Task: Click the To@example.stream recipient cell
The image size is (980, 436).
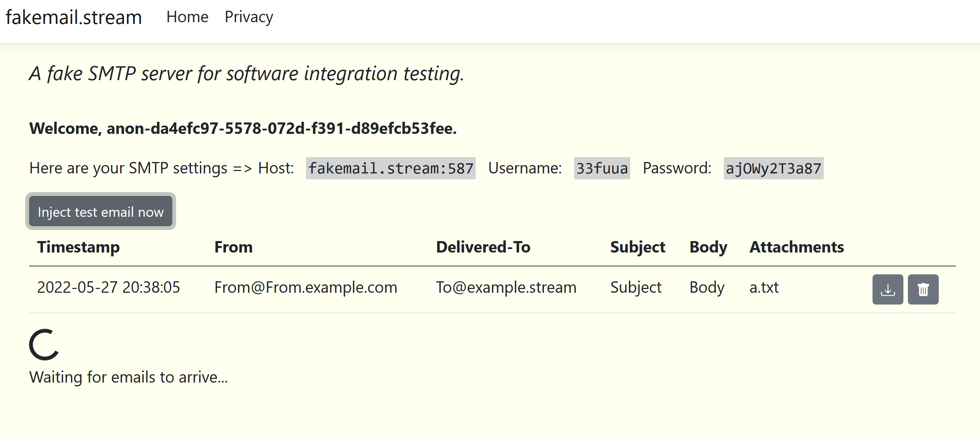Action: [505, 288]
